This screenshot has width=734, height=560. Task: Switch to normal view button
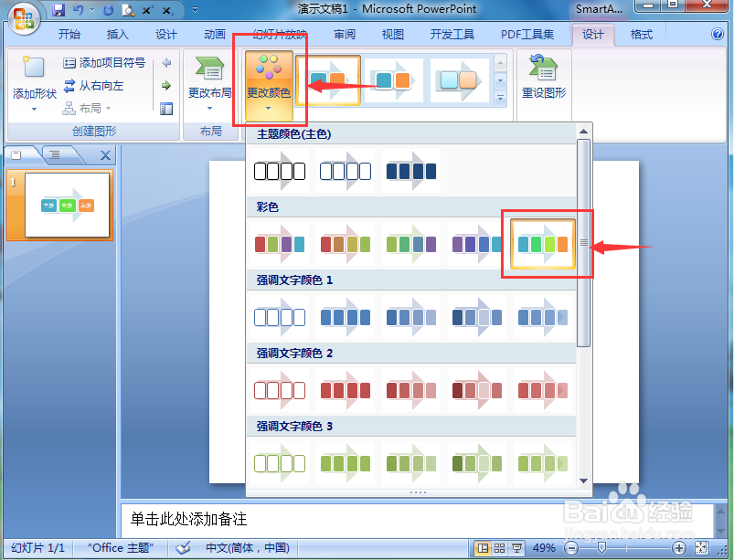coord(483,547)
